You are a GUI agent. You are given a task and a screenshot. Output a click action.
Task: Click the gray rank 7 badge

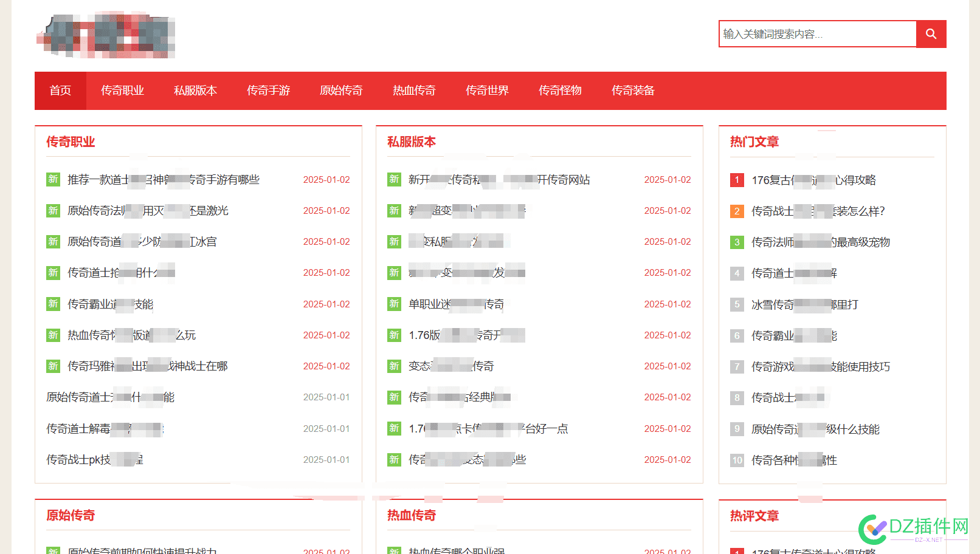tap(737, 367)
